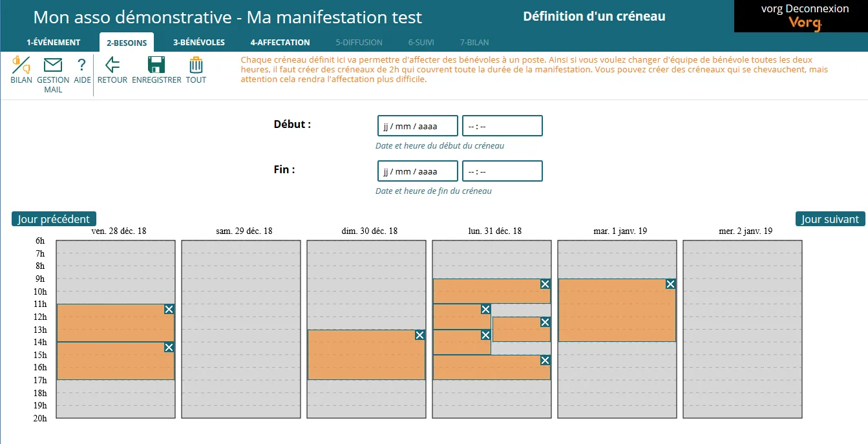Remove Tuesday 1 janv. 9h slot
Viewport: 868px width, 444px height.
point(670,284)
